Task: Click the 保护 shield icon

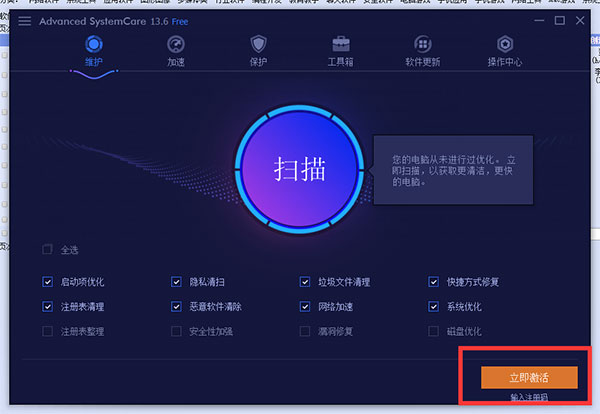Action: click(x=258, y=44)
